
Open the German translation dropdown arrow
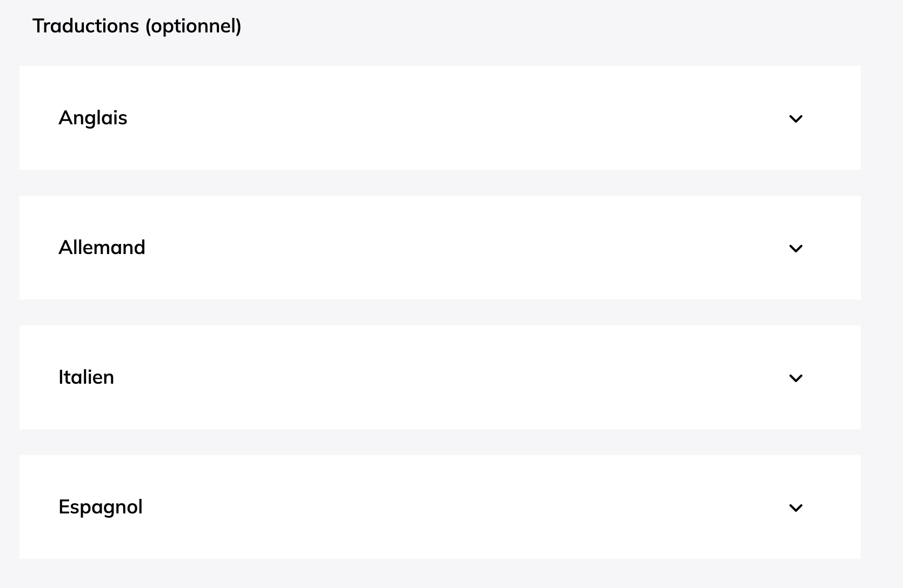click(x=795, y=248)
